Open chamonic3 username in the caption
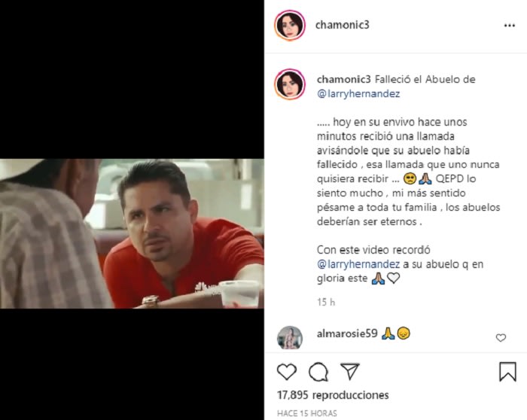Screen dimensions: 527x420 click(x=343, y=79)
